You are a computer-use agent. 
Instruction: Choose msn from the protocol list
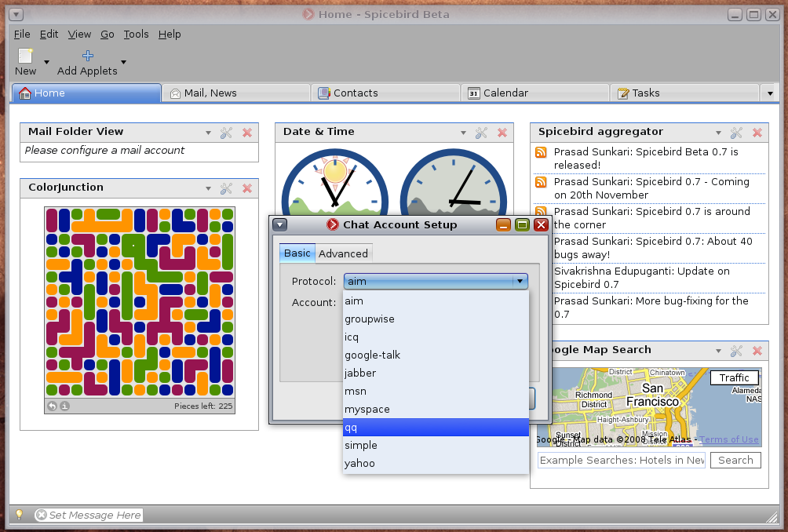(x=436, y=392)
